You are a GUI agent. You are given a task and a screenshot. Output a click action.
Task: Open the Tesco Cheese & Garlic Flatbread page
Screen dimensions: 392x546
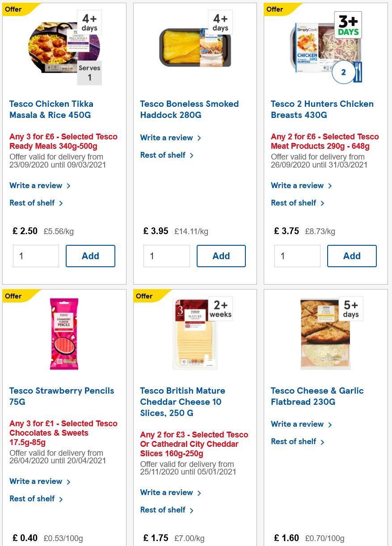click(317, 396)
